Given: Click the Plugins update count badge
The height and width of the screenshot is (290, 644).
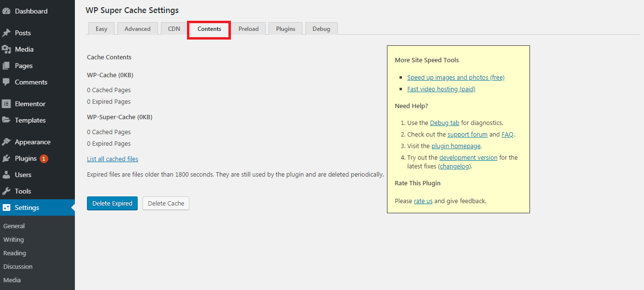Looking at the screenshot, I should click(x=44, y=158).
